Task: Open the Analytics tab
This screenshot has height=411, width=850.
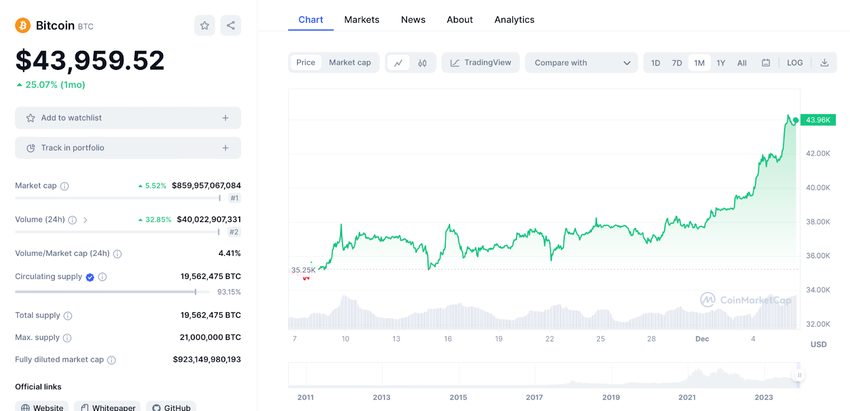Action: pyautogui.click(x=514, y=20)
